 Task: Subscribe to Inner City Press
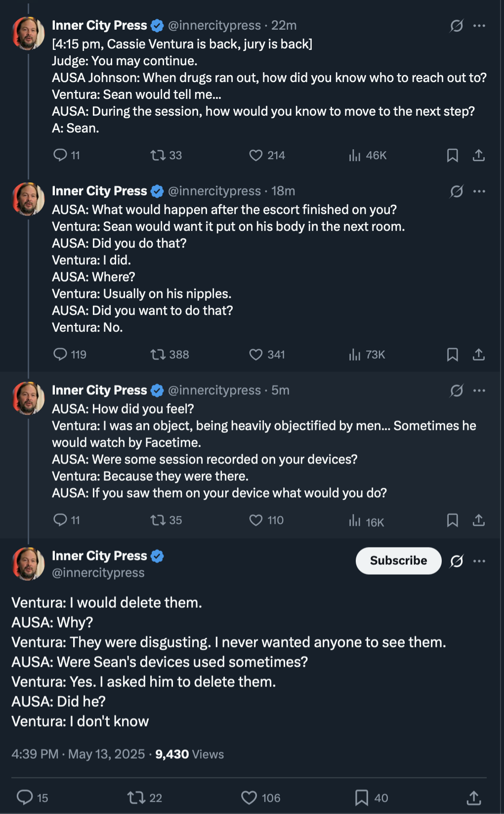tap(398, 561)
